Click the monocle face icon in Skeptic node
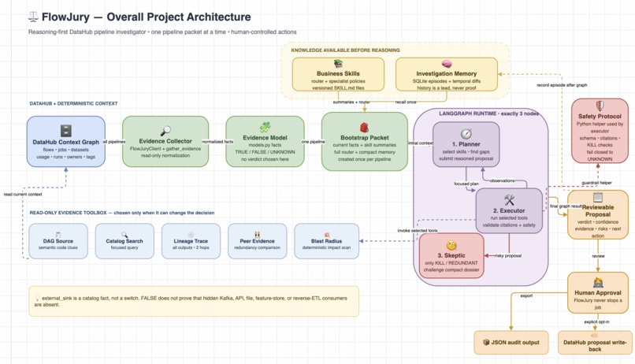 451,245
